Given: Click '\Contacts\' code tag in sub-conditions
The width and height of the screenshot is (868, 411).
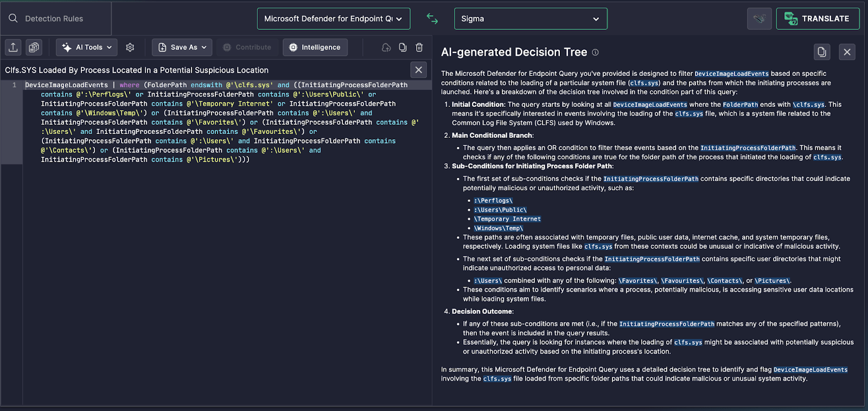Looking at the screenshot, I should tap(725, 281).
